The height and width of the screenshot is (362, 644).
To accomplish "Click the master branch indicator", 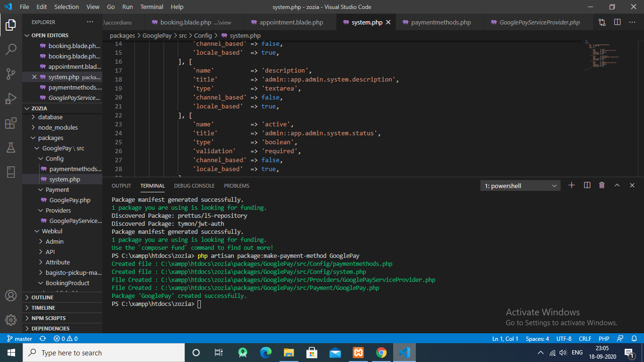I will (x=19, y=338).
